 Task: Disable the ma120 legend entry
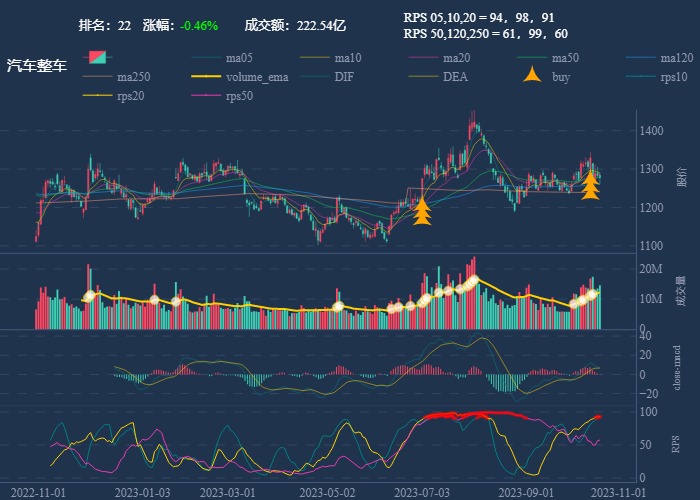[x=643, y=58]
